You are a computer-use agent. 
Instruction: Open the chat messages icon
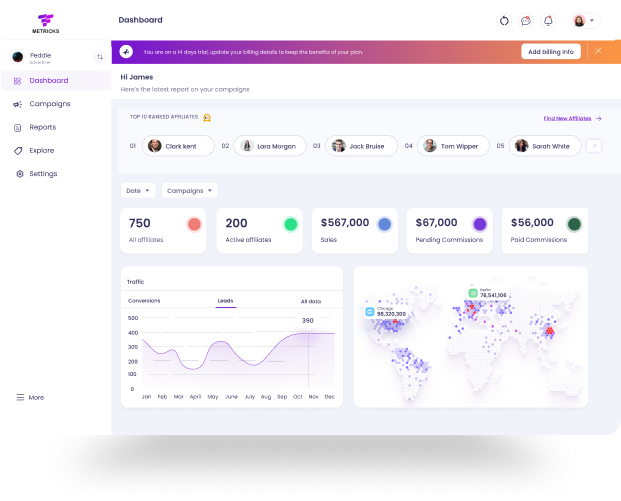click(526, 20)
